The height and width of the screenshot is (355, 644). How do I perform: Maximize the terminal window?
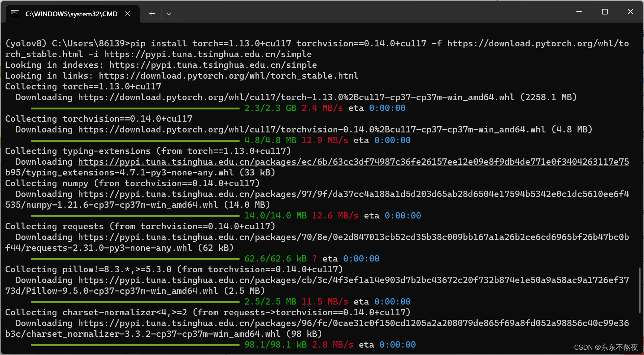(605, 12)
